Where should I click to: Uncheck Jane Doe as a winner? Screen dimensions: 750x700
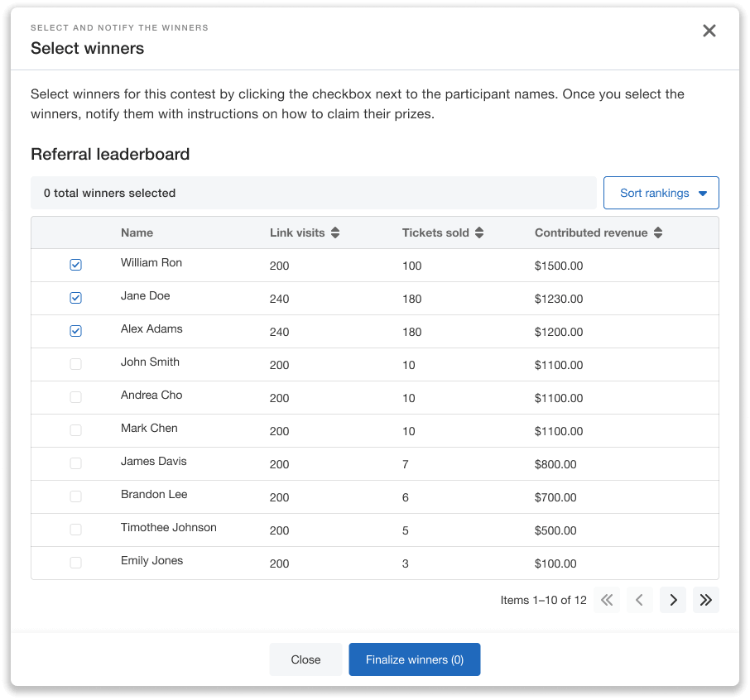pyautogui.click(x=75, y=298)
